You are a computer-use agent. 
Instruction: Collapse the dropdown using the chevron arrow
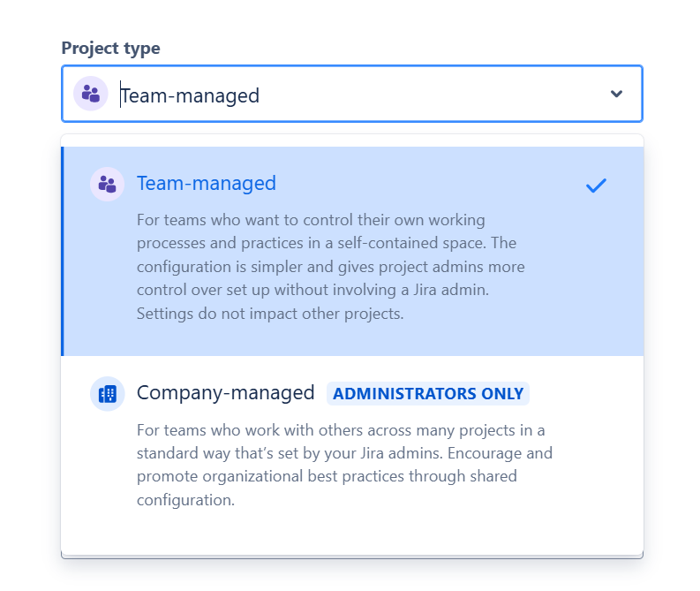[x=616, y=94]
